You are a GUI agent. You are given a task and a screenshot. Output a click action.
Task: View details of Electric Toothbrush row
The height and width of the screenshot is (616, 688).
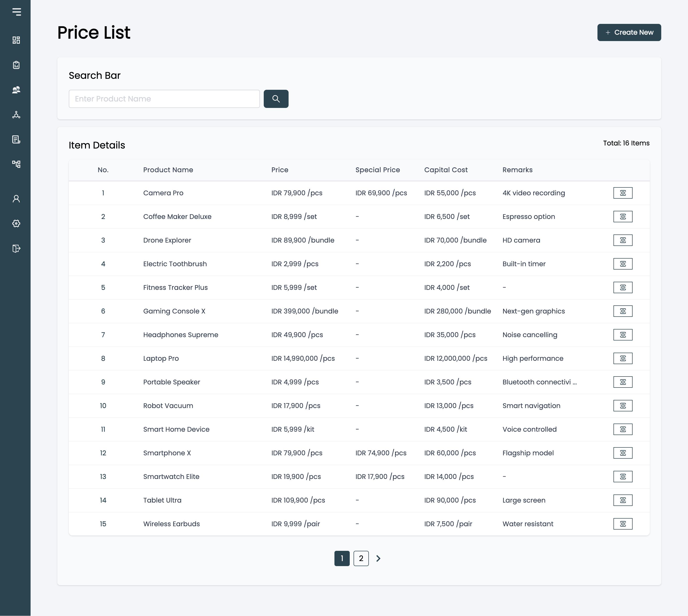point(623,264)
